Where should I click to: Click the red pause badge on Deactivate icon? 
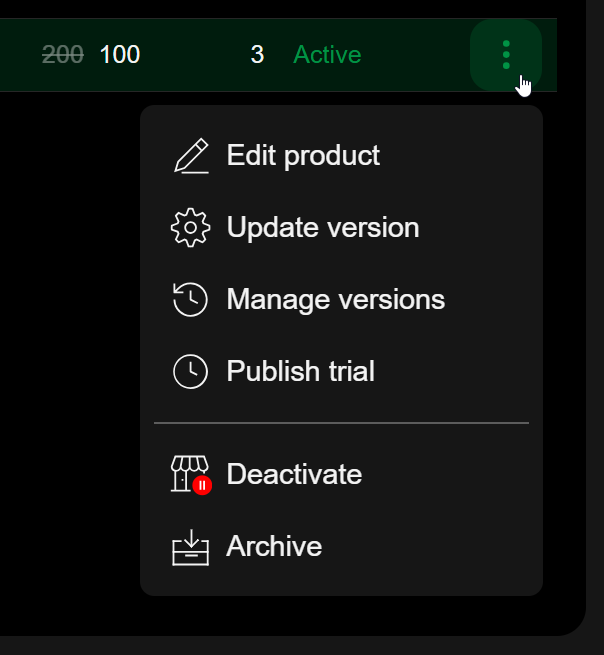[203, 485]
